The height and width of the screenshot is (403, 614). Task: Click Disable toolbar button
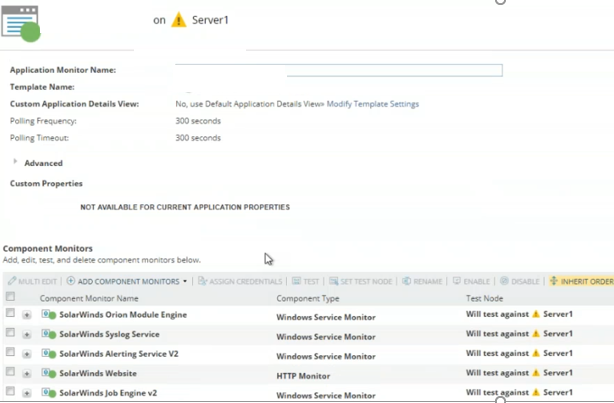pos(520,281)
